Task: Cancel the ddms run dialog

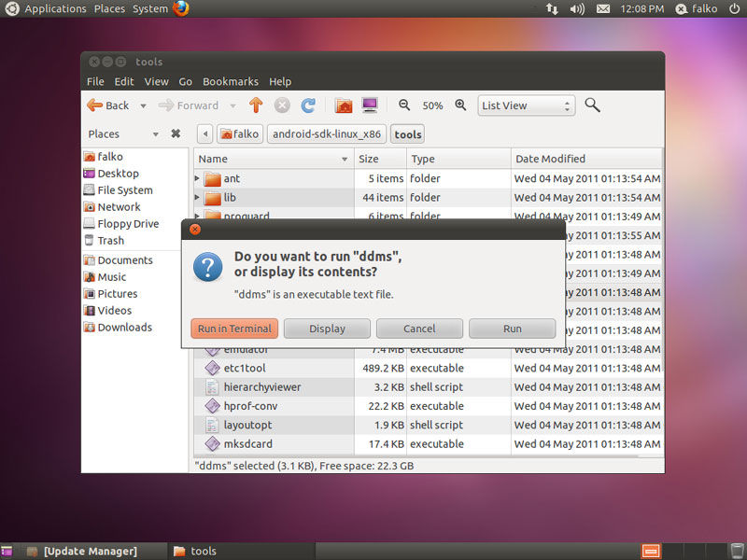Action: tap(419, 329)
